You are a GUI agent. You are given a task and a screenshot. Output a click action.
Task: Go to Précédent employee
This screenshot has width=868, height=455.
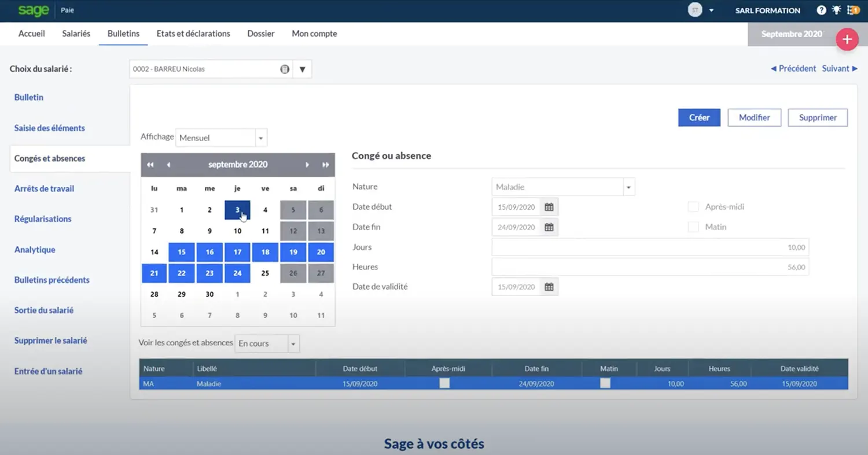[x=793, y=68]
